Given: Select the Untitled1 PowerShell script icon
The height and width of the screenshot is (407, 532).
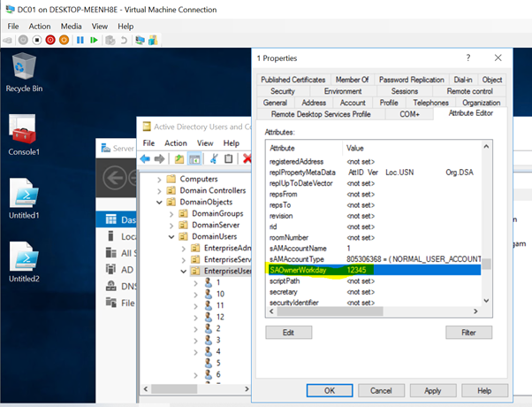Looking at the screenshot, I should coord(24,199).
